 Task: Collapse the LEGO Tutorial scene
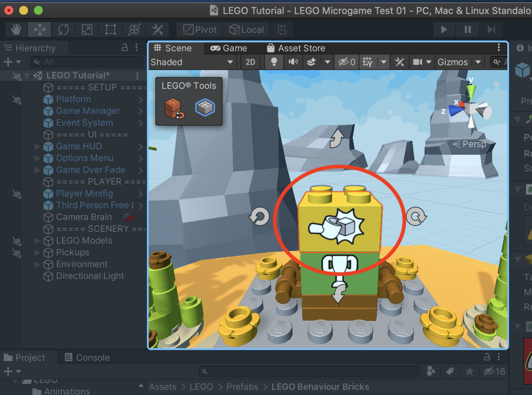point(27,76)
